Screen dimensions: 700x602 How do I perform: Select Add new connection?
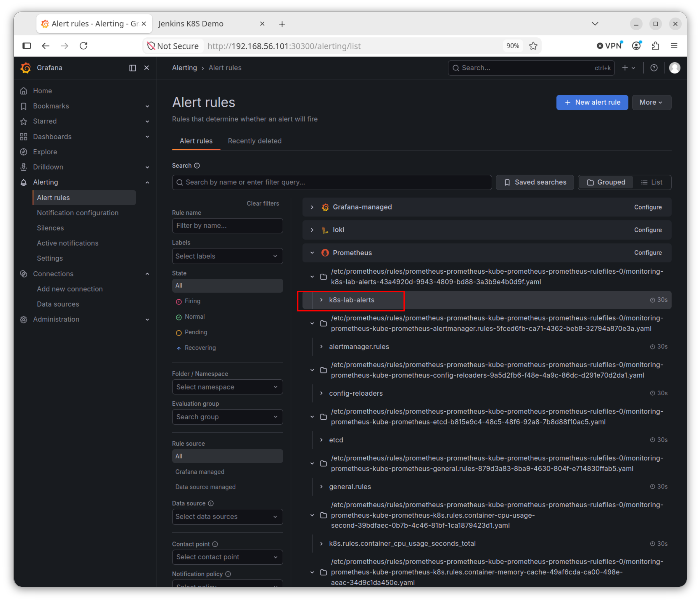(70, 289)
